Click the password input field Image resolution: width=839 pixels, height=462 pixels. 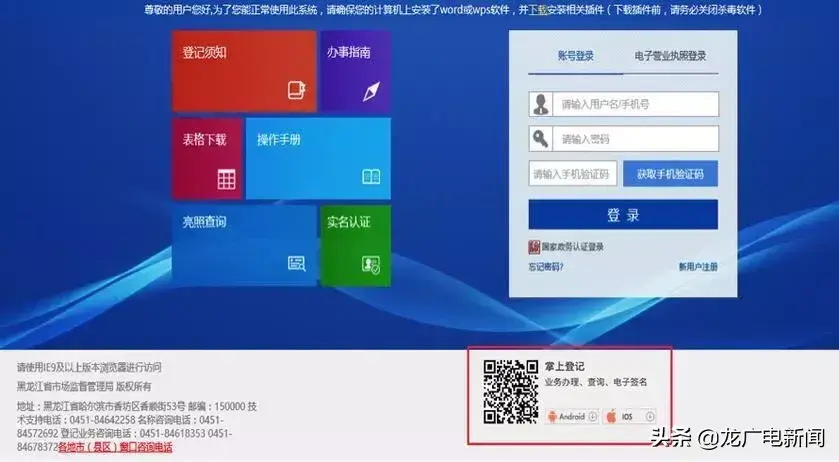click(637, 139)
